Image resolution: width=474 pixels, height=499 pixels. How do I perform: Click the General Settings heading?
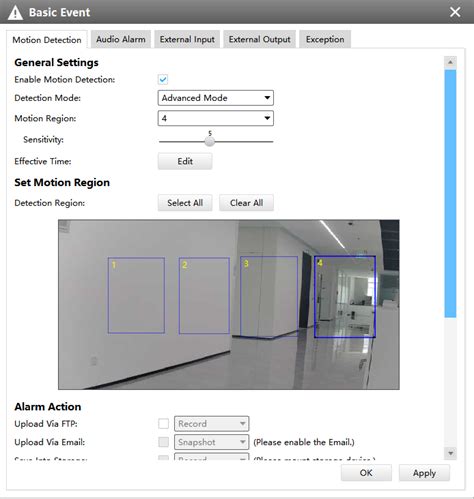(x=56, y=63)
